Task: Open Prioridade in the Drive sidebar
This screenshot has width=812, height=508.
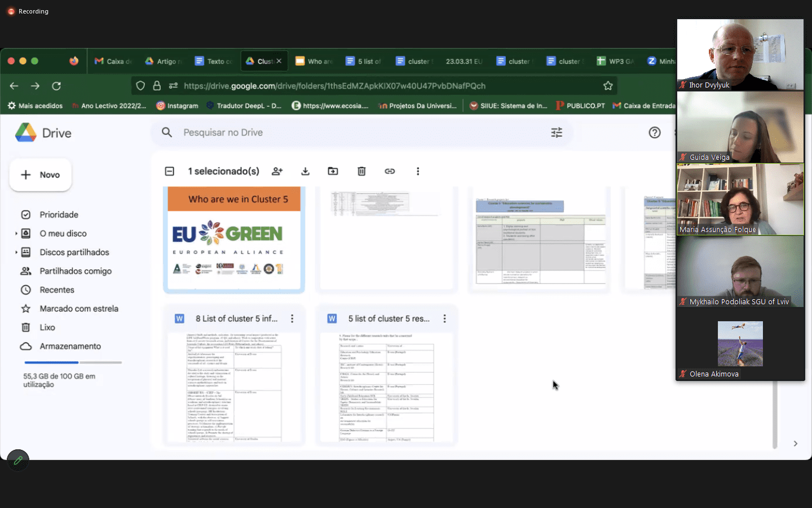Action: click(x=59, y=214)
